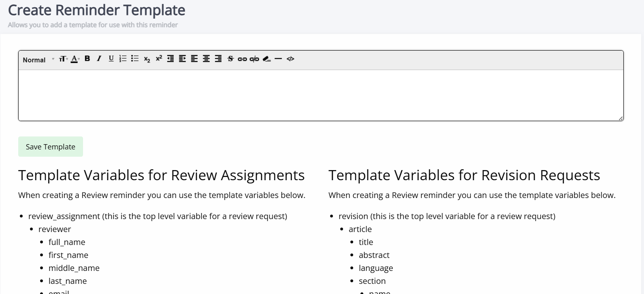Screen dimensions: 644x294
Task: Select the 'last_name' variable
Action: tap(68, 281)
